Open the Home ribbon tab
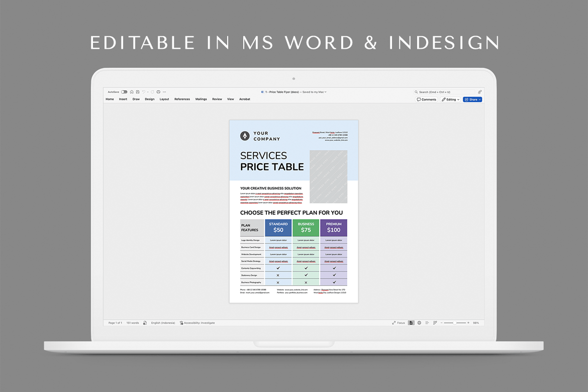 point(110,99)
